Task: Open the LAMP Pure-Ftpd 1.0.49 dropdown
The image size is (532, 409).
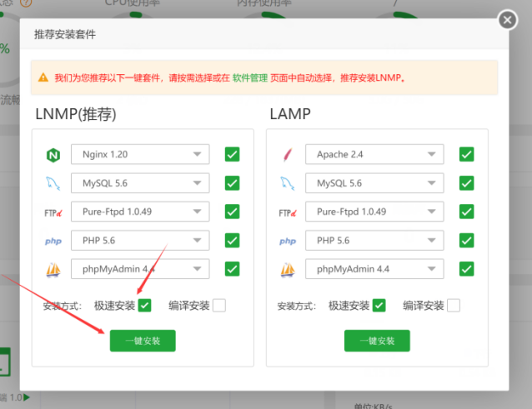Action: point(374,212)
